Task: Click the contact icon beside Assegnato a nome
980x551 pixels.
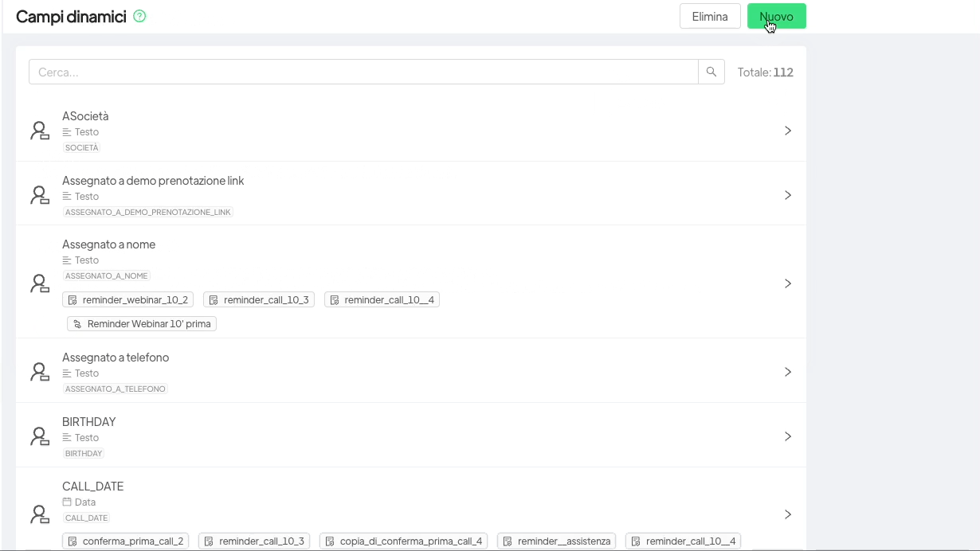Action: tap(40, 283)
